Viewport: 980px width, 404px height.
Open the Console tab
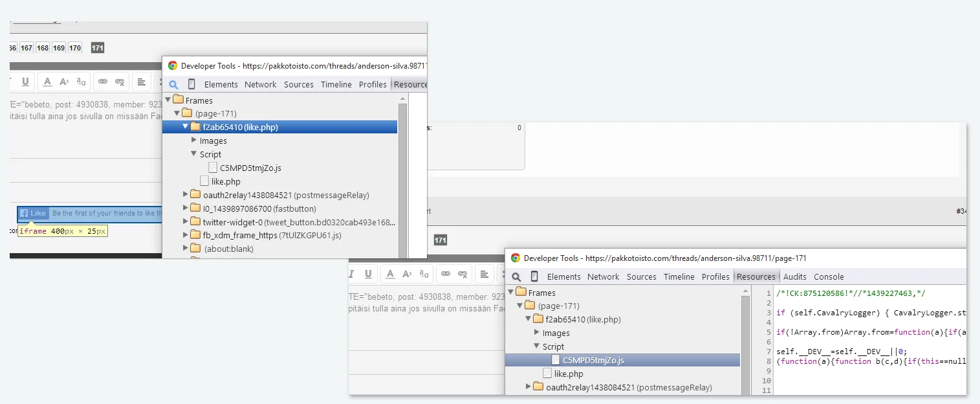(829, 276)
